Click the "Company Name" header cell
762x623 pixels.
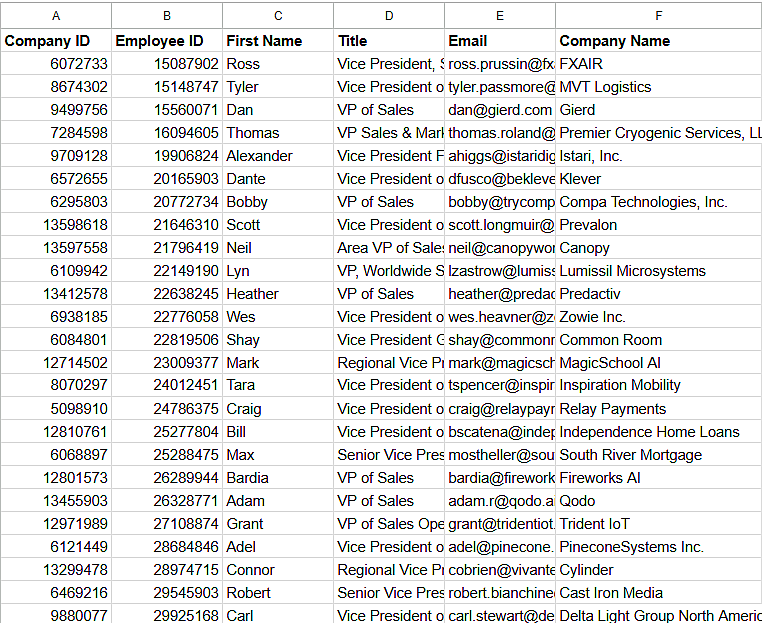(x=658, y=41)
